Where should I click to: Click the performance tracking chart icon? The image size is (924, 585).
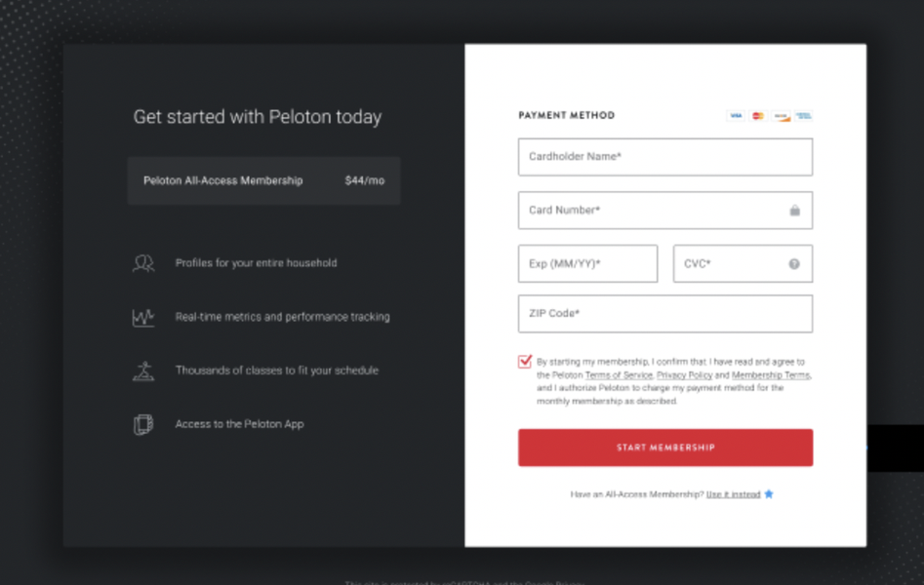tap(143, 316)
